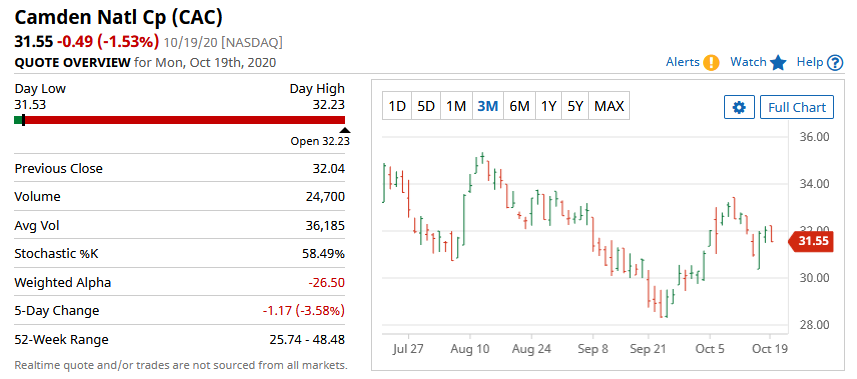Click the Sep 21 date on chart axis
The height and width of the screenshot is (379, 857).
(648, 349)
